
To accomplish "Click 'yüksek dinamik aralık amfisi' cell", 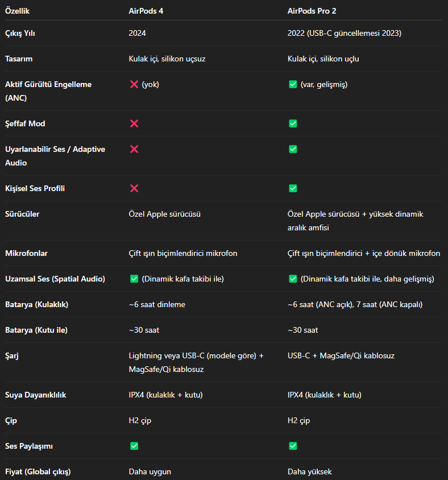I will click(x=355, y=221).
